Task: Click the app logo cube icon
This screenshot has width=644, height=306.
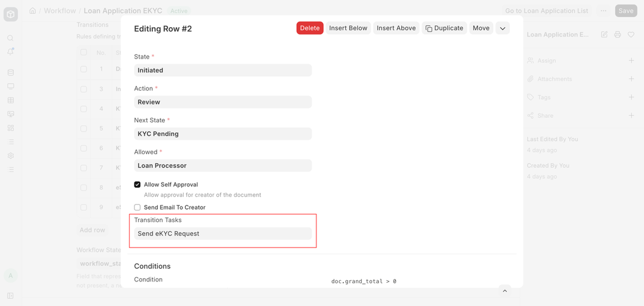Action: click(11, 14)
